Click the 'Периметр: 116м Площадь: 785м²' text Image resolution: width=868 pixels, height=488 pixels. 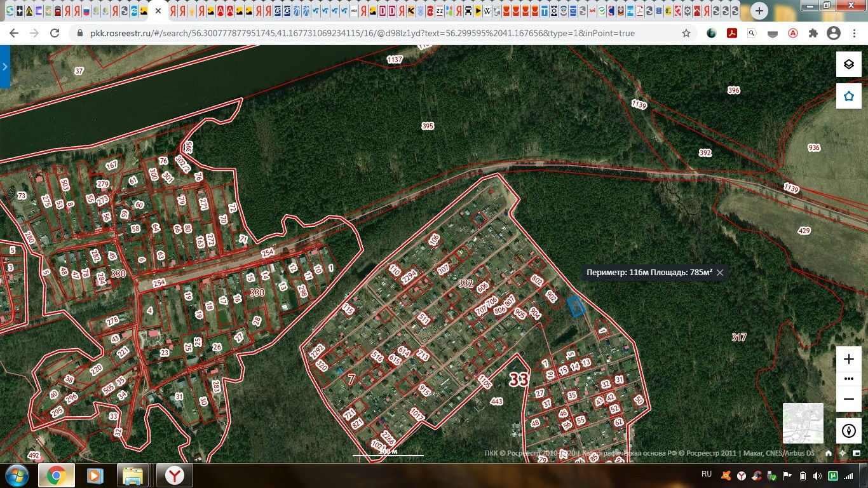(x=649, y=273)
